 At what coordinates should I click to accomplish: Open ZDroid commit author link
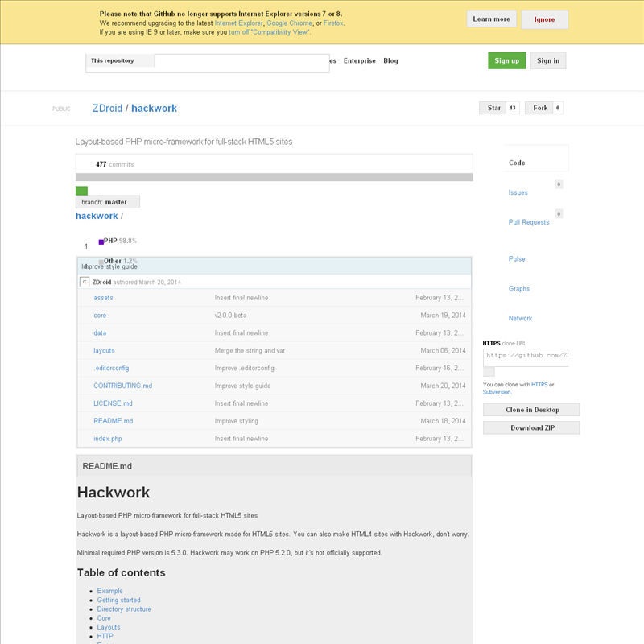tap(101, 283)
